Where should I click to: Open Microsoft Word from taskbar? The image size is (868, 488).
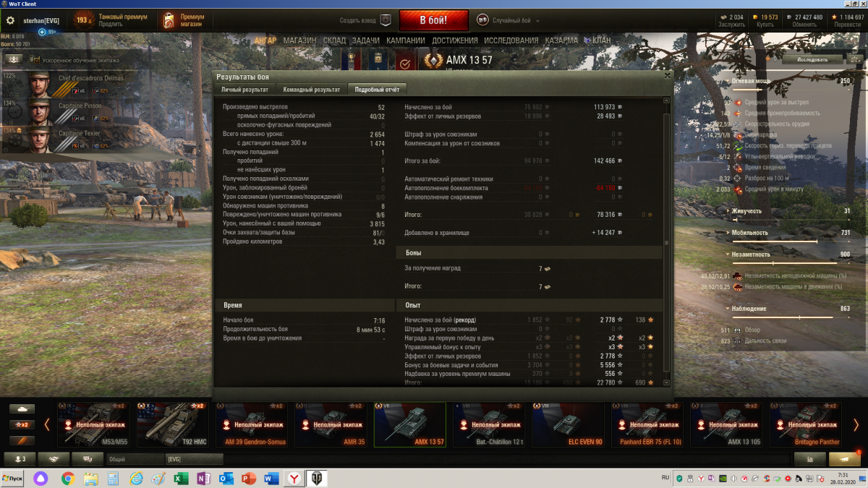click(x=271, y=479)
